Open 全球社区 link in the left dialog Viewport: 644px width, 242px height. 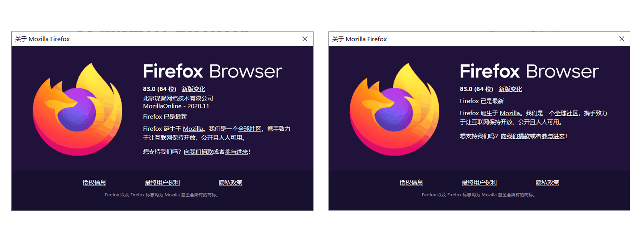pyautogui.click(x=250, y=129)
